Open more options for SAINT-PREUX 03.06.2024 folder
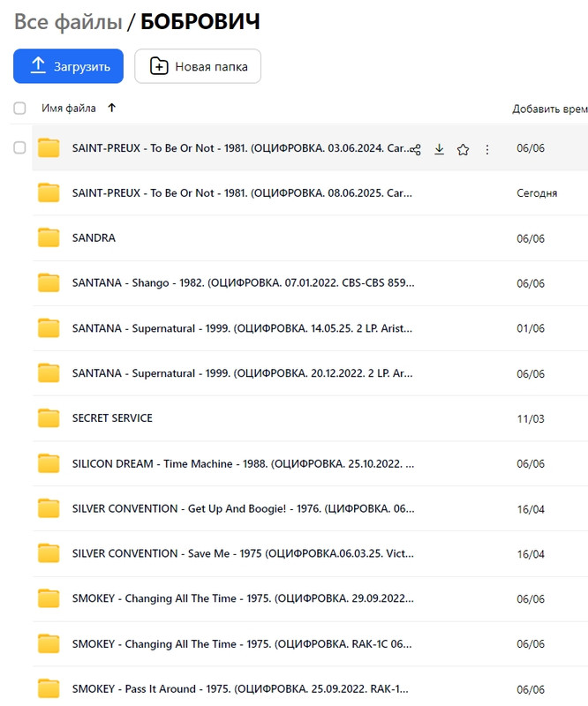Viewport: 588px width, 706px height. point(487,149)
